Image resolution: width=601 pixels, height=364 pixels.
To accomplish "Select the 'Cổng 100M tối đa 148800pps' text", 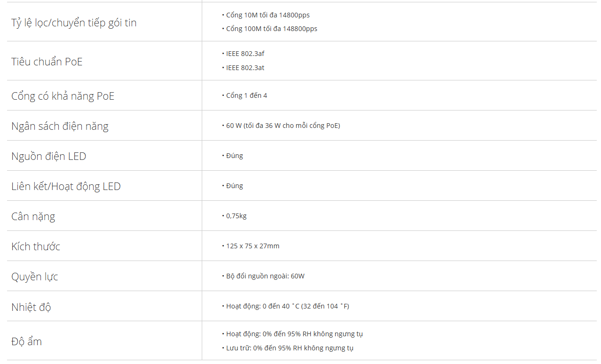I will pos(271,29).
